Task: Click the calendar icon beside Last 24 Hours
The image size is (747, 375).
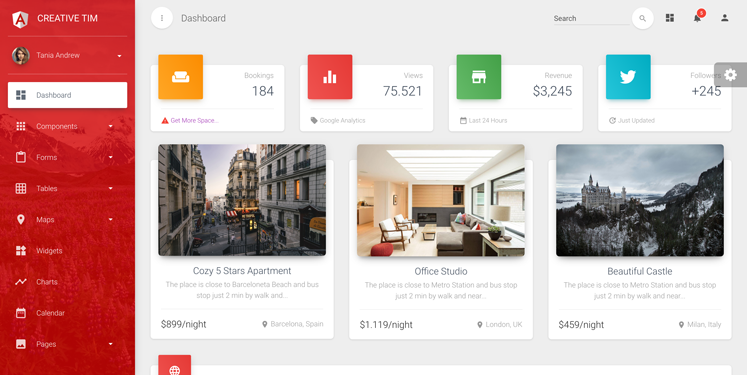Action: tap(463, 121)
